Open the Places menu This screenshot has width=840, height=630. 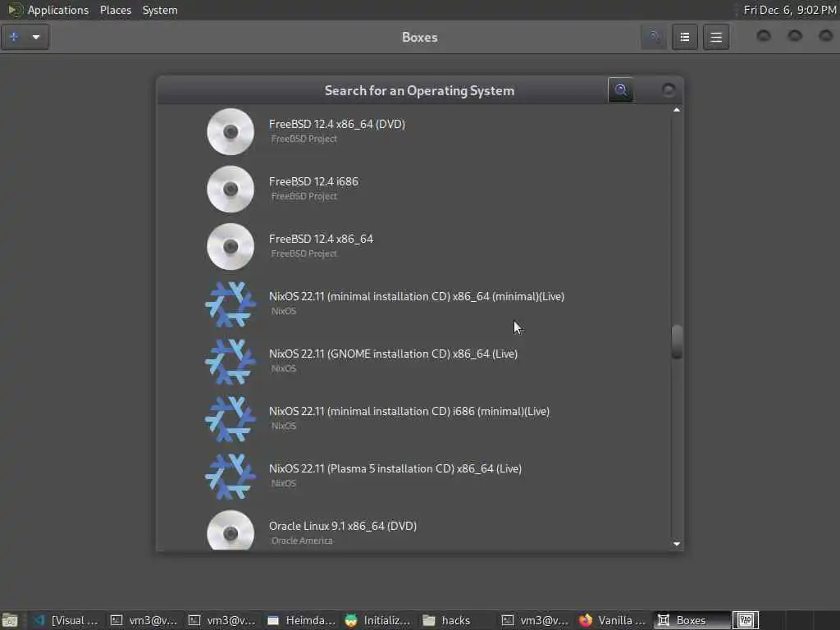point(115,10)
